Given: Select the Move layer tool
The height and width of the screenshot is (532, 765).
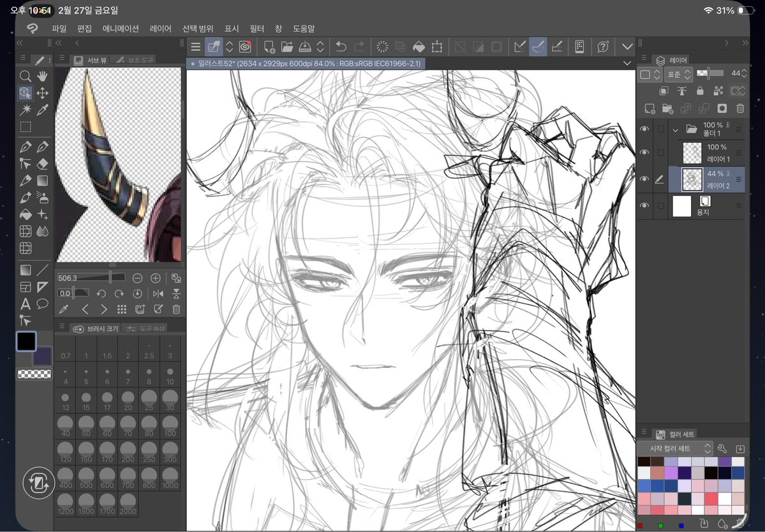Looking at the screenshot, I should (43, 92).
